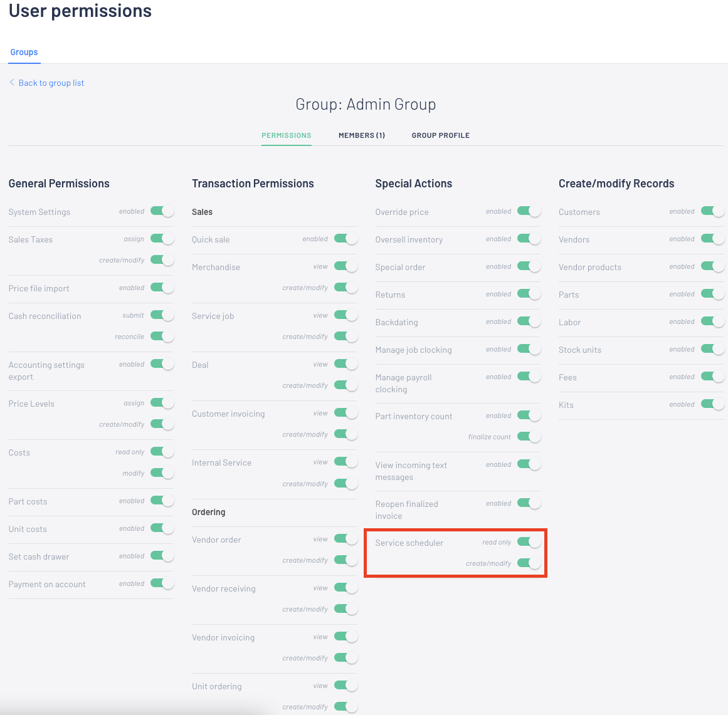Toggle Payment on account switch

pyautogui.click(x=162, y=583)
